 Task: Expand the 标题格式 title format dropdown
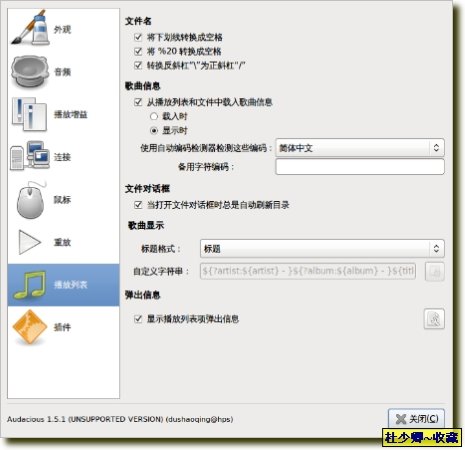click(x=322, y=248)
